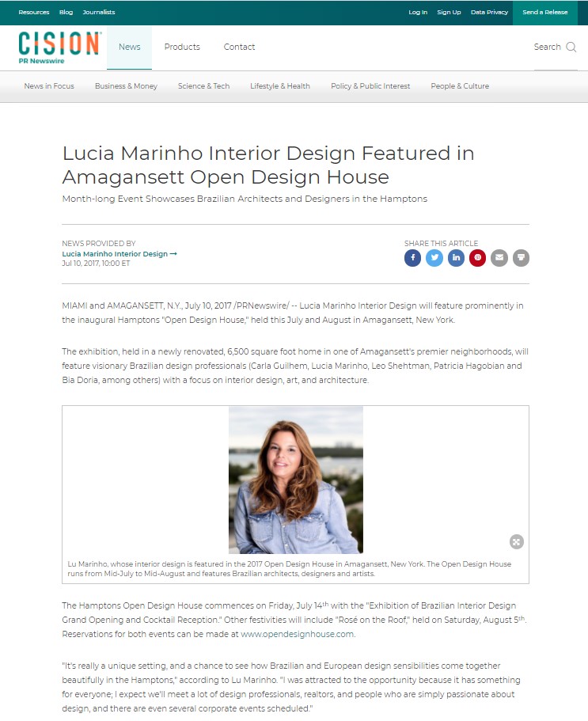Share article on LinkedIn

tap(456, 258)
